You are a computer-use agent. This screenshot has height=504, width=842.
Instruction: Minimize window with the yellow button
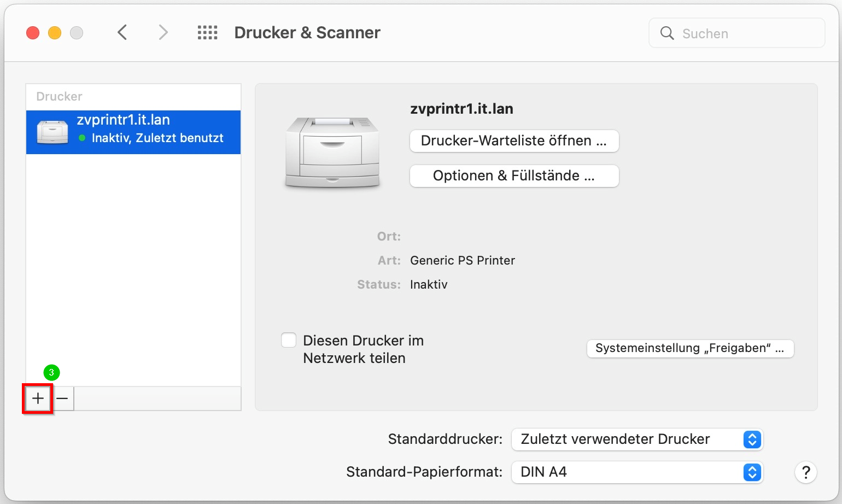tap(55, 33)
